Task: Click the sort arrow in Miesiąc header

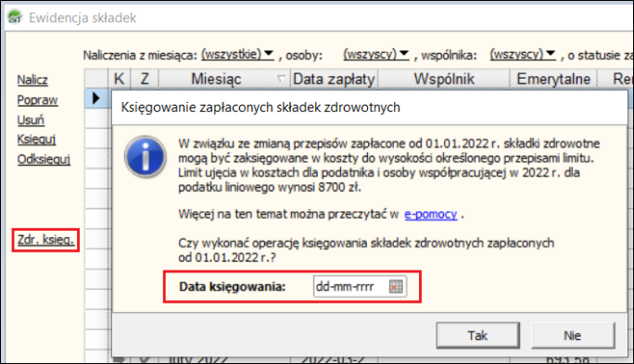Action: (x=281, y=79)
